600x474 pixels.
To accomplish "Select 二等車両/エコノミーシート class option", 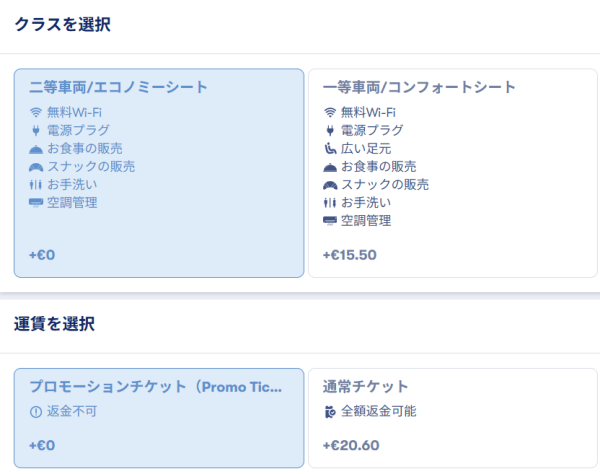I will pyautogui.click(x=158, y=172).
